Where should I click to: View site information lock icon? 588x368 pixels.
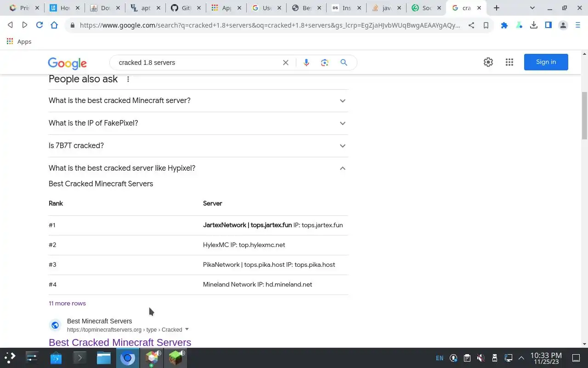point(72,25)
